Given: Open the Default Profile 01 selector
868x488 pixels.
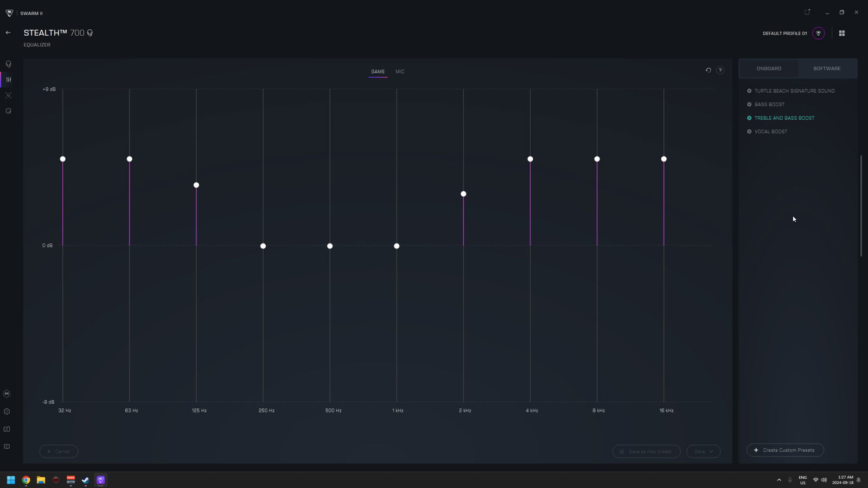Looking at the screenshot, I should click(x=818, y=33).
